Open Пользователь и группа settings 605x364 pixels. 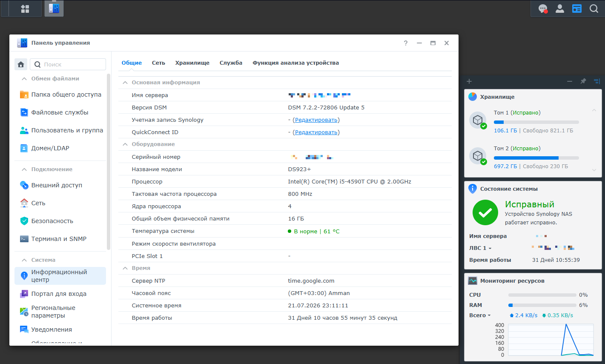60,130
